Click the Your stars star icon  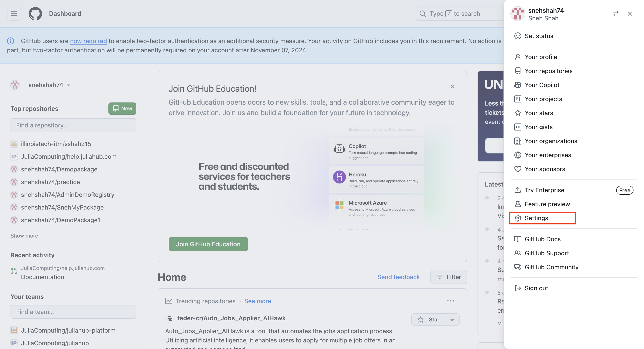(x=518, y=113)
